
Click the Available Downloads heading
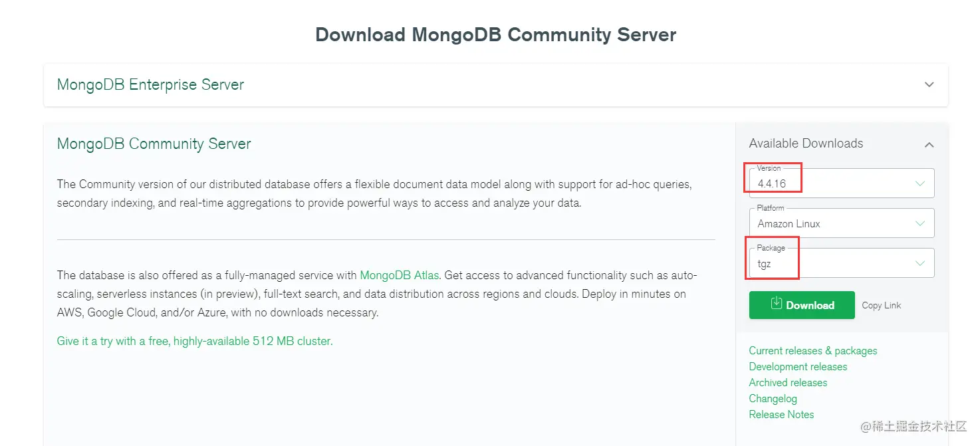tap(806, 144)
